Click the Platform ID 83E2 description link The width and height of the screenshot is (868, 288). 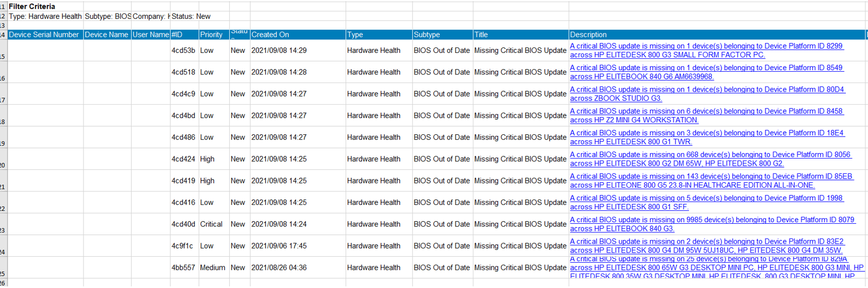707,242
